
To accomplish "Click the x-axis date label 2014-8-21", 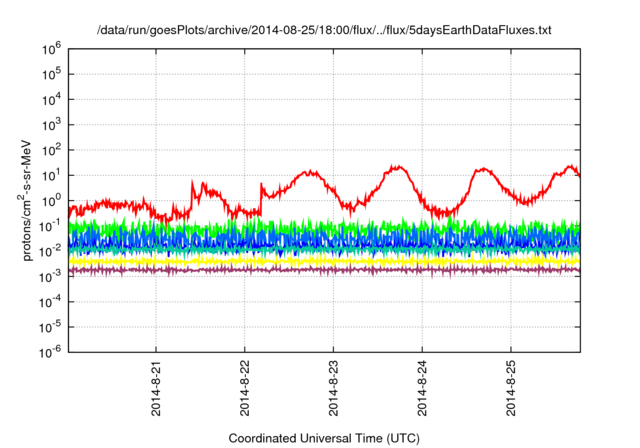I will click(156, 388).
